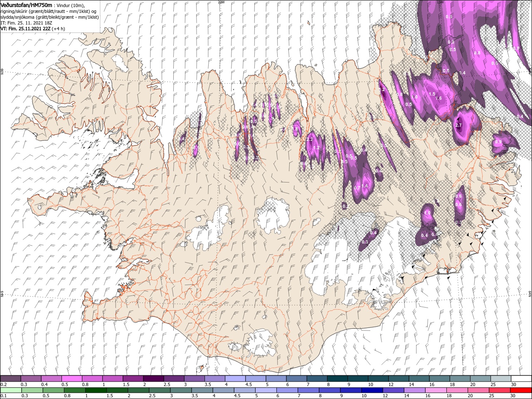Pick white 30 swatch in top legend row
Viewport: 532px width, 399px height.
[x=521, y=379]
